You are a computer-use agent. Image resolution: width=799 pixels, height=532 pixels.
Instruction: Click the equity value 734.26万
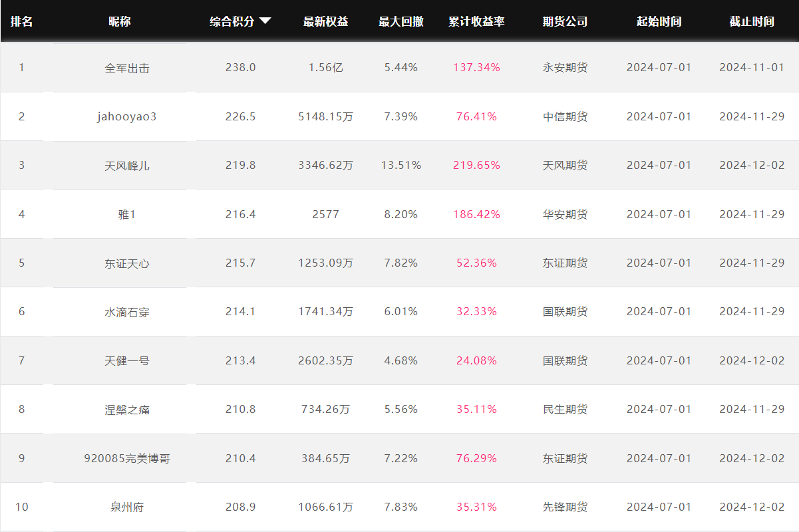point(326,409)
